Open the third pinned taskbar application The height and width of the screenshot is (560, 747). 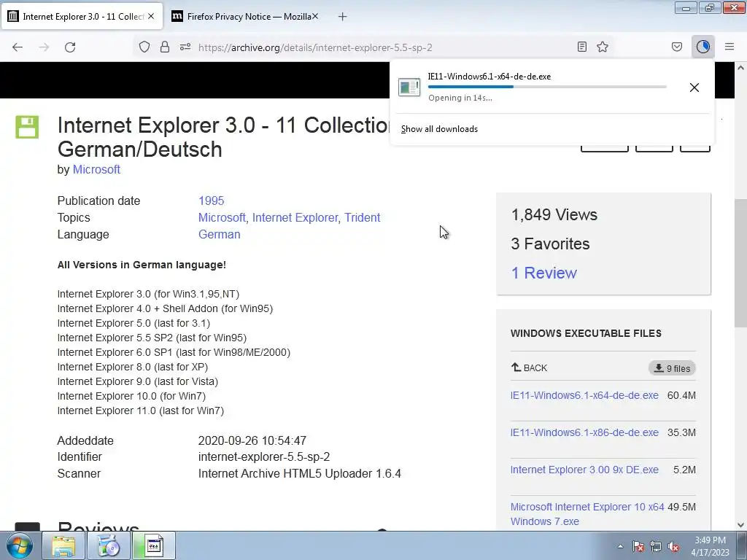(x=154, y=545)
